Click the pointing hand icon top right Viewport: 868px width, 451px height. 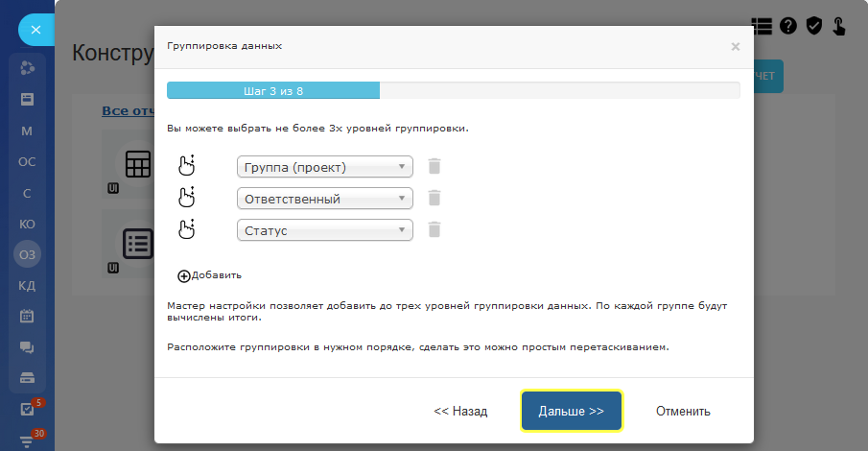tap(839, 26)
